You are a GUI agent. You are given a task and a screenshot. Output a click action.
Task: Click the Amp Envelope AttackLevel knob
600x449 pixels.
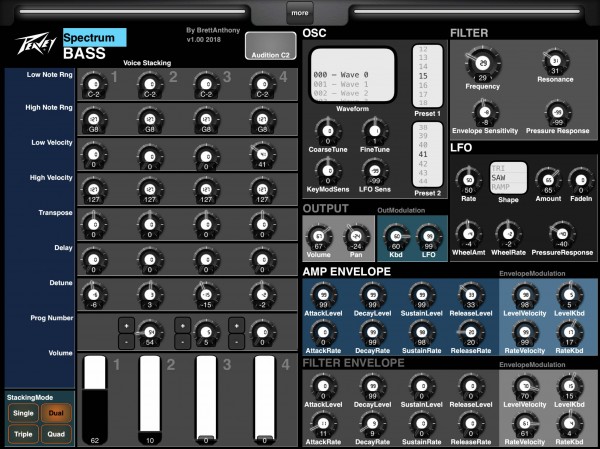point(323,296)
